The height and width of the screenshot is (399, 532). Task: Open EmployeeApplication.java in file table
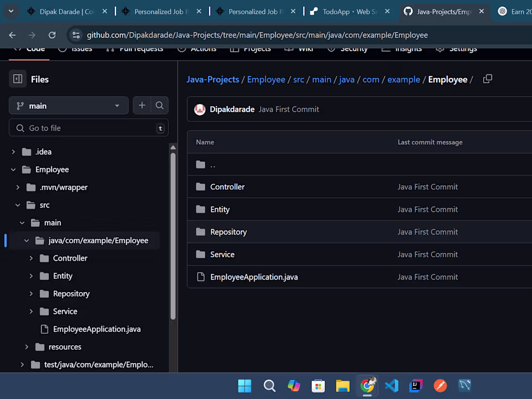tap(254, 277)
